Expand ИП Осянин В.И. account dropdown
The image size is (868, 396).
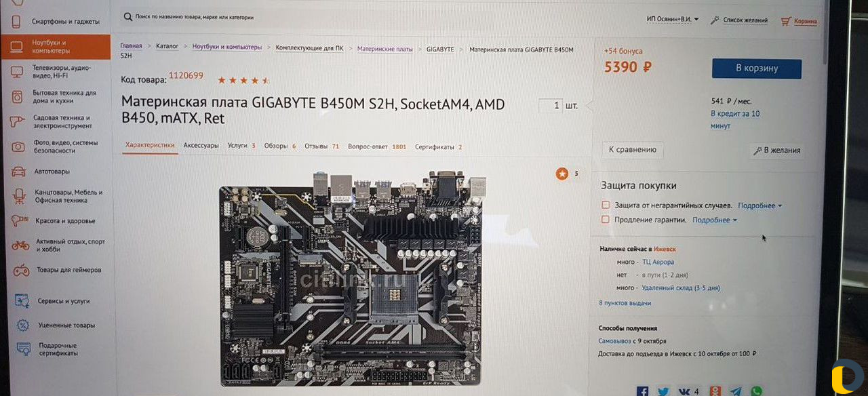(672, 19)
